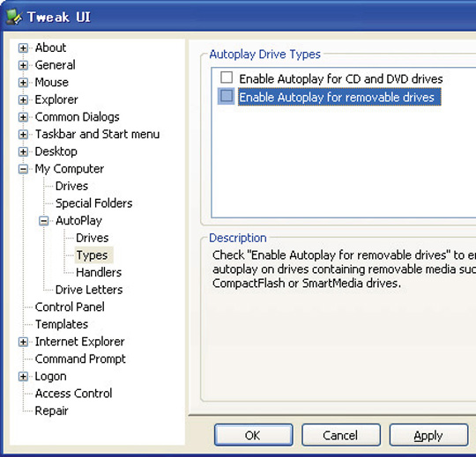
Task: Select About in the tree
Action: click(x=50, y=48)
